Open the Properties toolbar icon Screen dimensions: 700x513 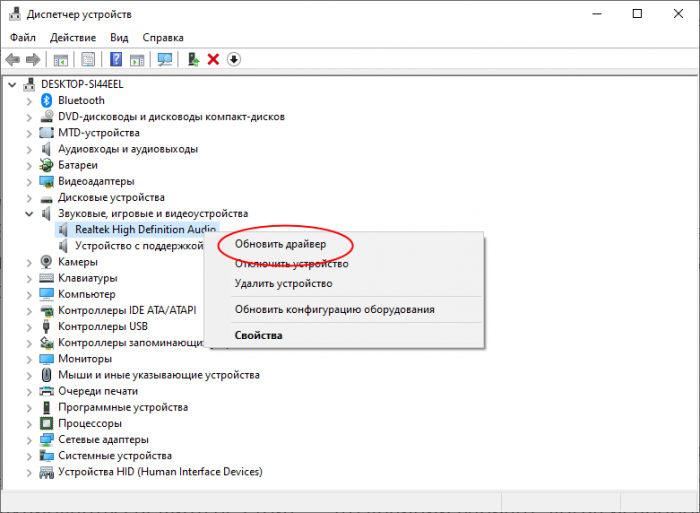(x=88, y=59)
